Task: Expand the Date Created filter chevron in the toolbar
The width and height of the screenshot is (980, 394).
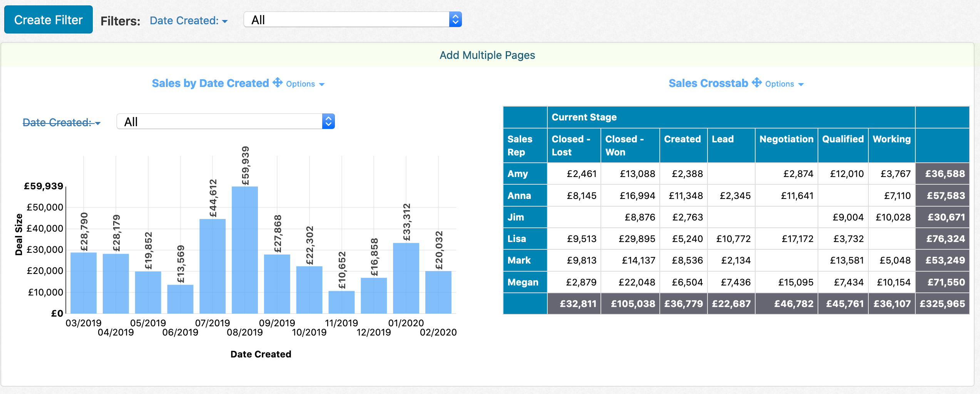Action: tap(225, 22)
